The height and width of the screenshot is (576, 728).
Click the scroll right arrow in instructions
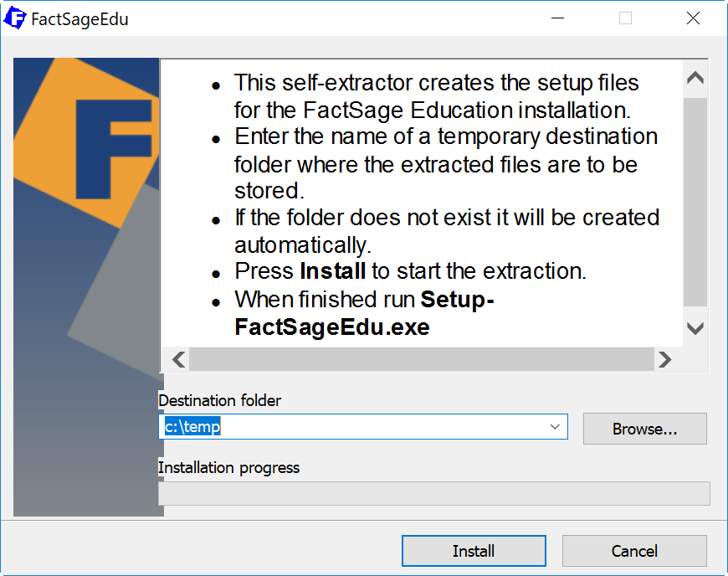pyautogui.click(x=665, y=359)
